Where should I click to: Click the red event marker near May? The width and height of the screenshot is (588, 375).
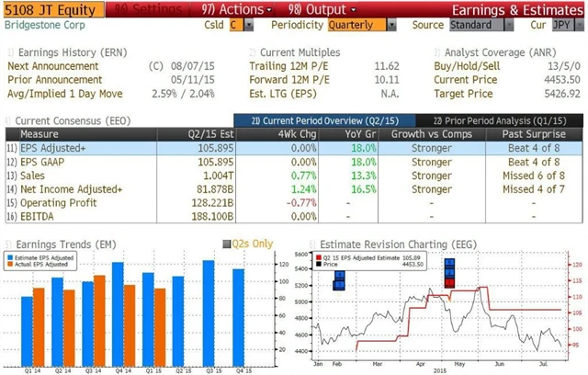[449, 283]
